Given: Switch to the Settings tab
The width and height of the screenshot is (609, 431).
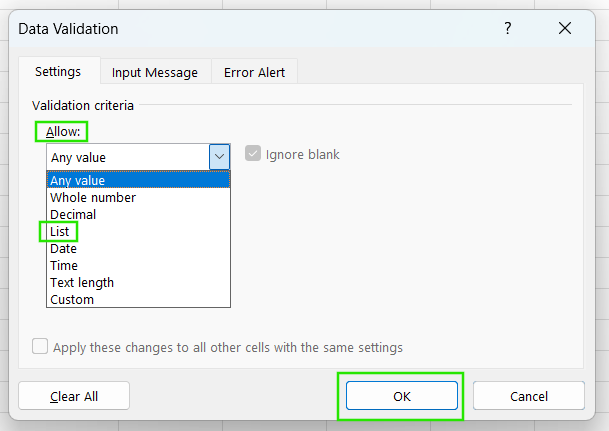Looking at the screenshot, I should tap(58, 72).
